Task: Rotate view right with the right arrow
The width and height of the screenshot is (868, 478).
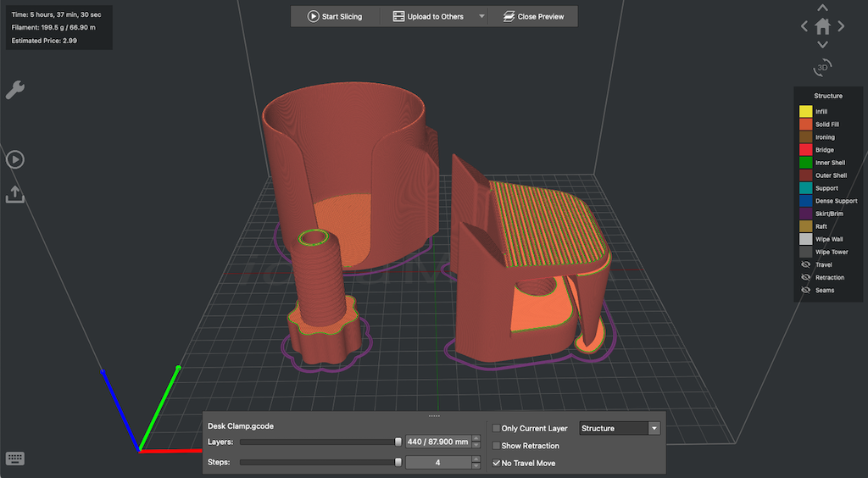Action: (842, 26)
